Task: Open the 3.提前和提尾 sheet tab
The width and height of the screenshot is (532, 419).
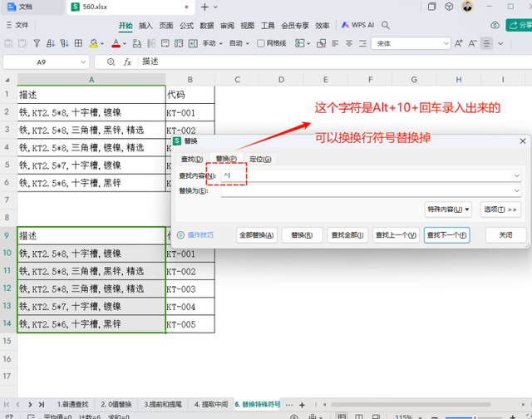Action: 163,404
